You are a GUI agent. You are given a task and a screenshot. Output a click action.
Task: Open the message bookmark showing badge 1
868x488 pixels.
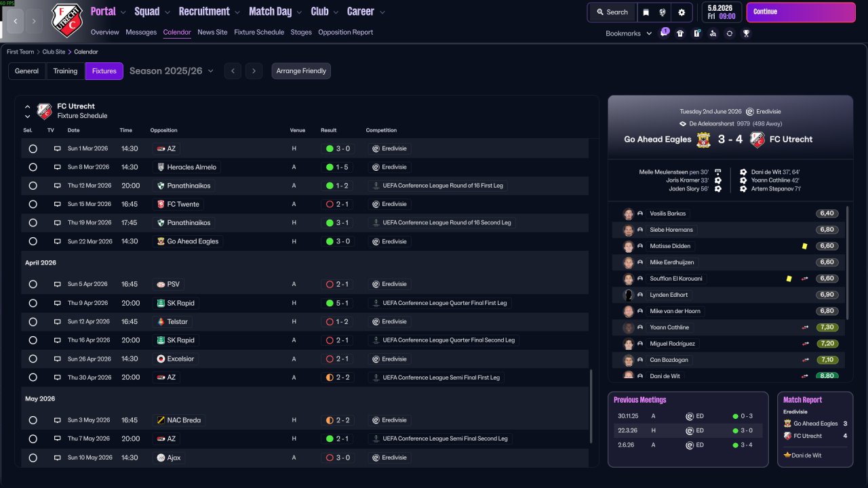664,33
